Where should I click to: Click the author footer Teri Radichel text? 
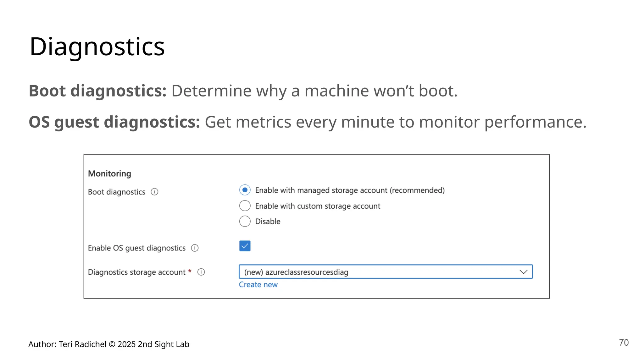(109, 344)
